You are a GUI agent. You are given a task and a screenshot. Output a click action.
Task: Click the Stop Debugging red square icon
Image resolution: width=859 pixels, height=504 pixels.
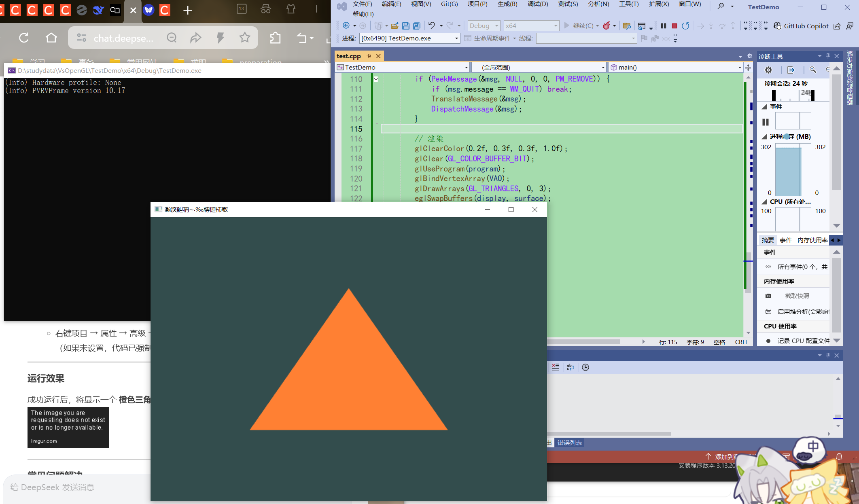coord(674,26)
